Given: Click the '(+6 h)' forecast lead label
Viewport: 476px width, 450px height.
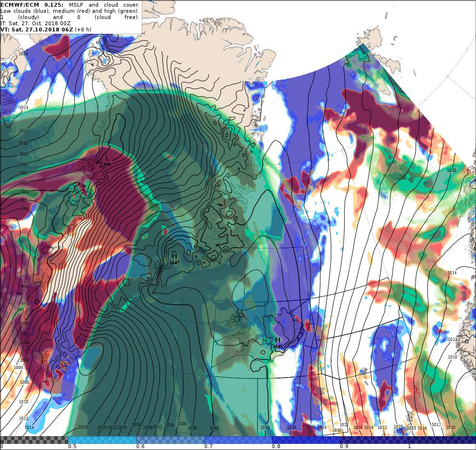Looking at the screenshot, I should [x=83, y=30].
